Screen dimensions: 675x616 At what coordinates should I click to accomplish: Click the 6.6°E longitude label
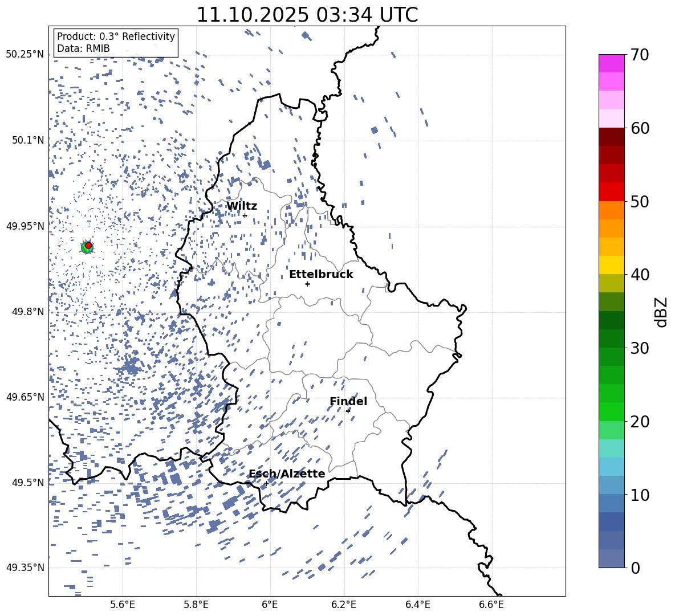491,605
